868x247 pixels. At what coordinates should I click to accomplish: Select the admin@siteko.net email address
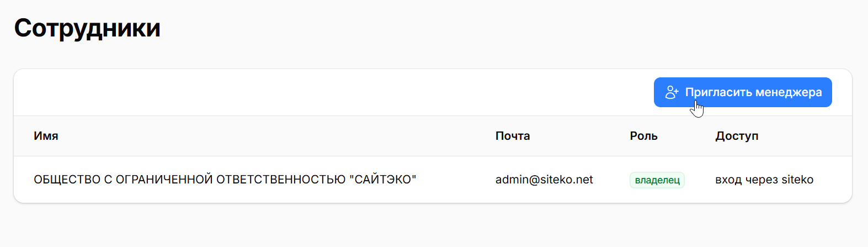coord(544,180)
